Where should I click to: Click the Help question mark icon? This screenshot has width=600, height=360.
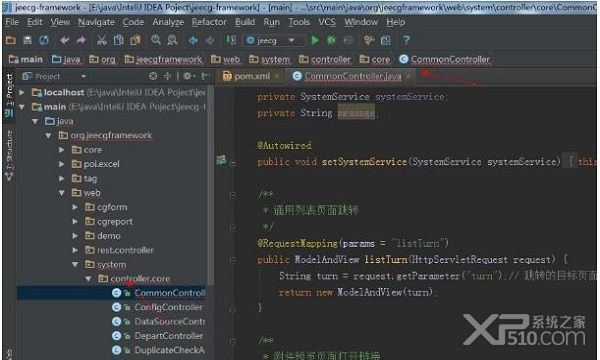(406, 40)
